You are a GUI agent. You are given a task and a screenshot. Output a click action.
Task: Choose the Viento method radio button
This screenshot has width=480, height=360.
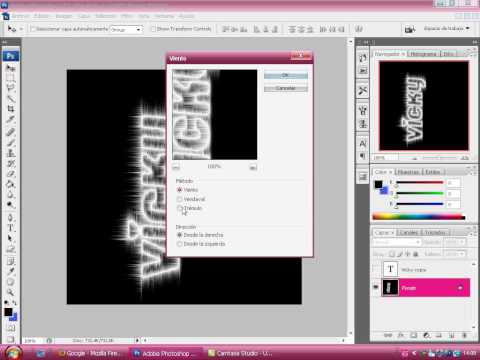point(180,190)
